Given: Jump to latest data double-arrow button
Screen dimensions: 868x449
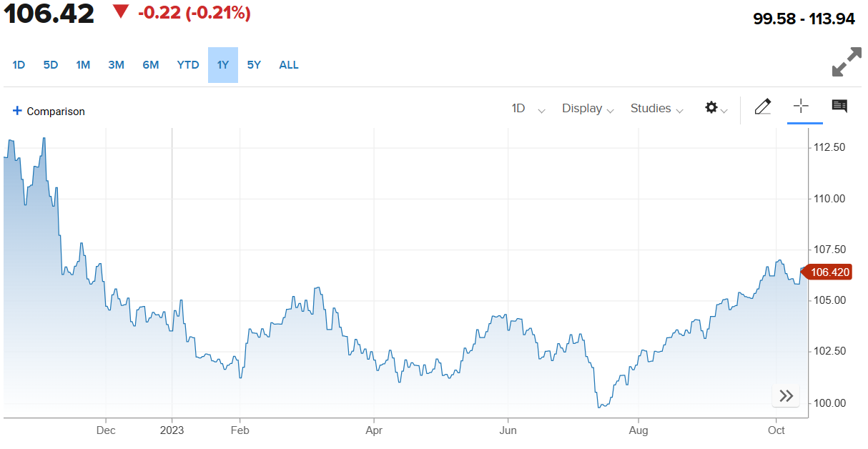Looking at the screenshot, I should tap(786, 395).
